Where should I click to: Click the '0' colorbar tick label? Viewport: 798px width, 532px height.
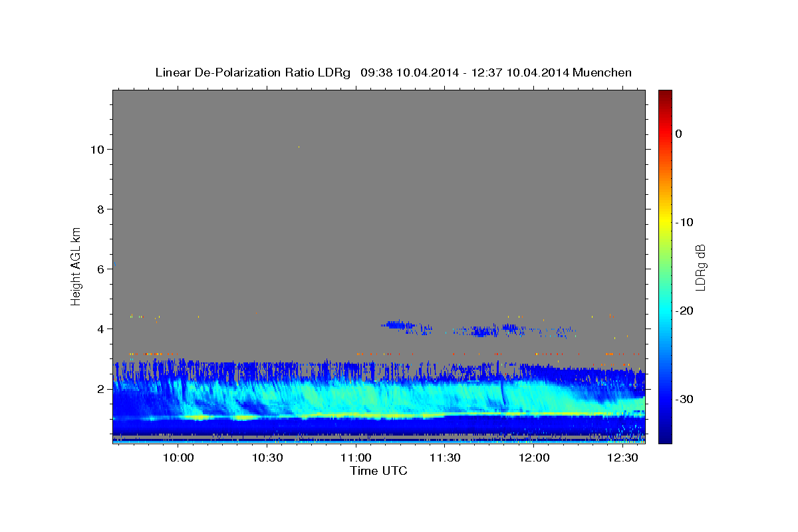[x=678, y=134]
